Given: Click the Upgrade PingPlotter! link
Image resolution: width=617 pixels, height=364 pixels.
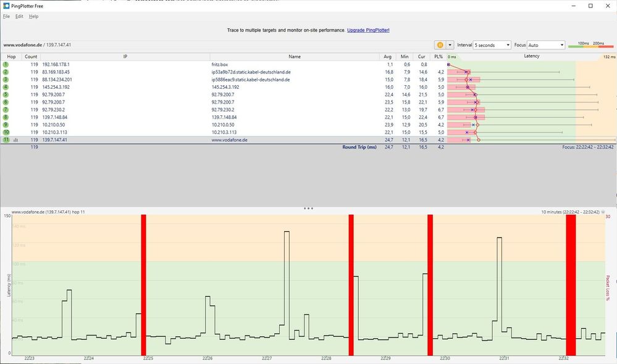Looking at the screenshot, I should click(x=368, y=30).
